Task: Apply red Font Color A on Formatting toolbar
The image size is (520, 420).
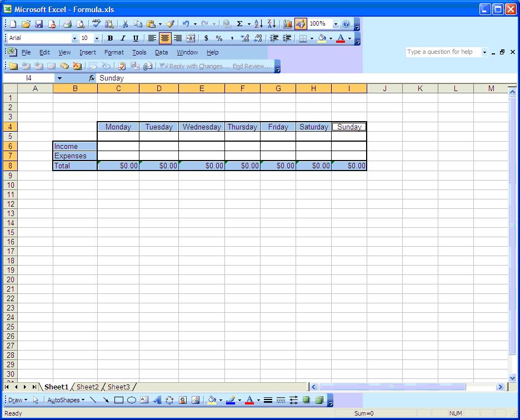Action: coord(341,38)
